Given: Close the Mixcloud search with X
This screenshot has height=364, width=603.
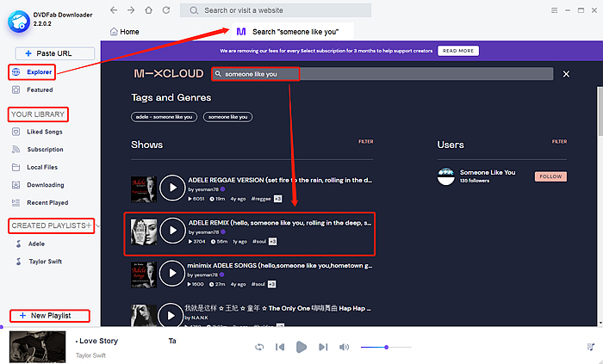Looking at the screenshot, I should (566, 74).
